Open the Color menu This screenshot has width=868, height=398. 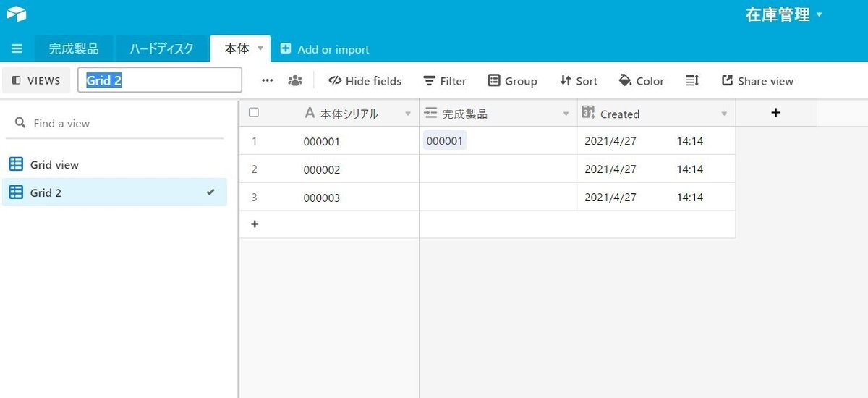point(642,81)
